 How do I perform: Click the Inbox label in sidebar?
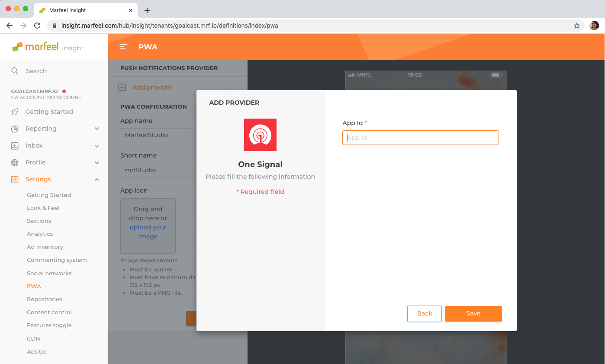pyautogui.click(x=34, y=145)
